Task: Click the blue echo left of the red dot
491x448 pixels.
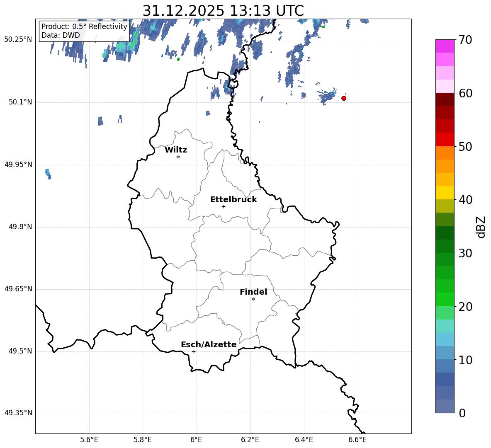Action: [327, 97]
